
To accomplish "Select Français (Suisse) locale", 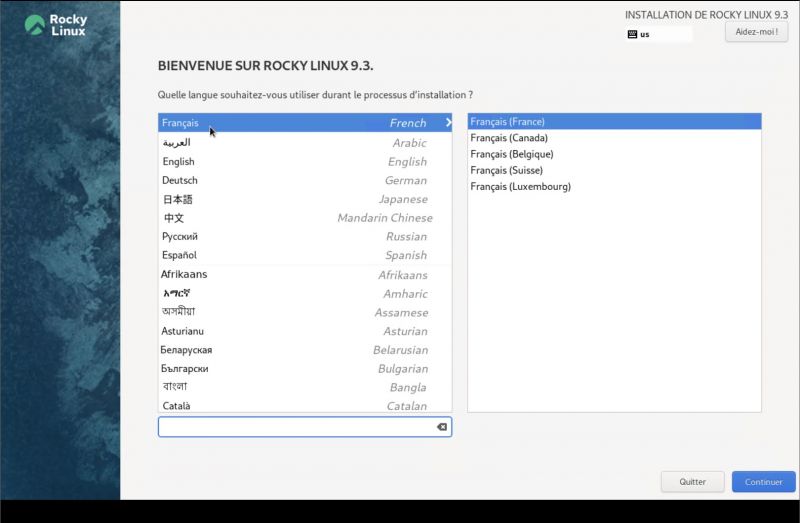I will click(508, 170).
